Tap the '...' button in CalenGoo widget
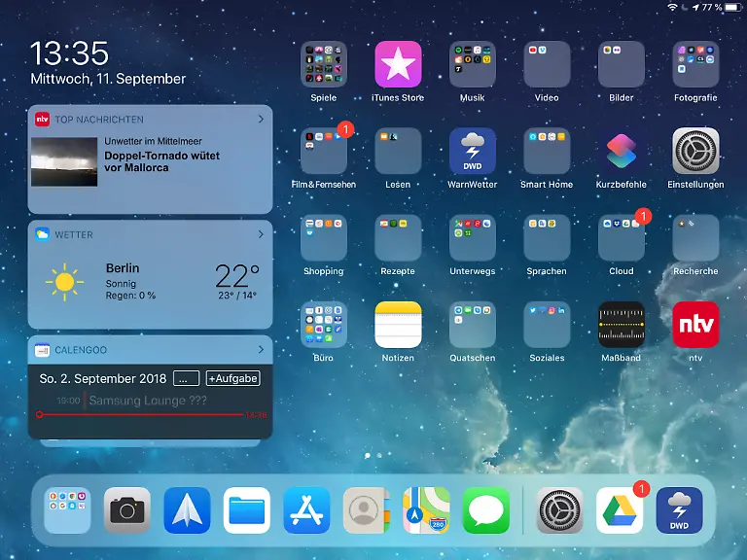Viewport: 747px width, 560px height. tap(187, 378)
